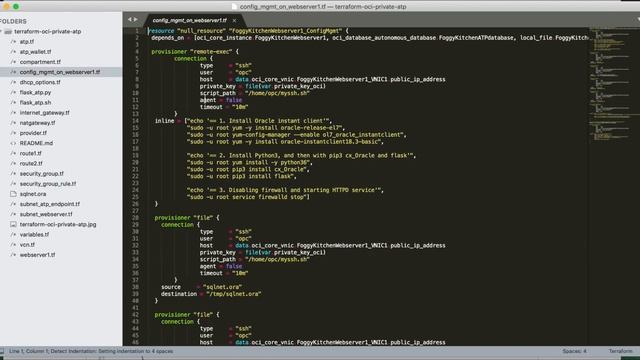Click the window title config_mgmt_on_webserver1.tf
This screenshot has width=640, height=360.
pos(323,7)
